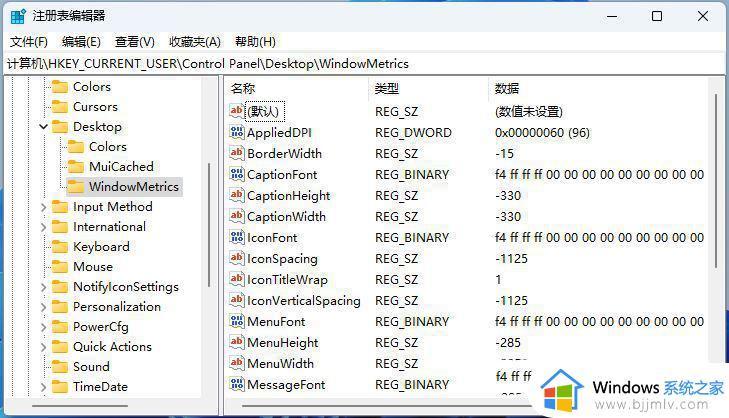Select the Sound folder icon
Viewport: 729px width, 418px height.
click(x=60, y=366)
